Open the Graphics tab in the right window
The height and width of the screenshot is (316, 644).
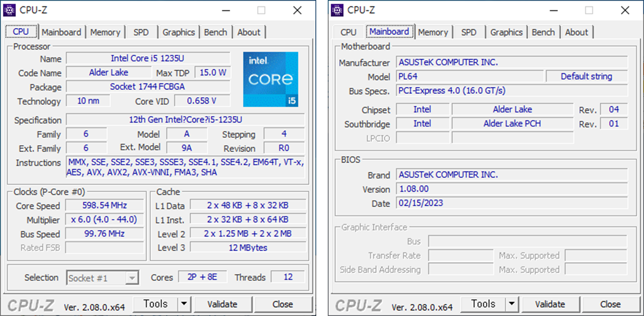click(x=507, y=32)
